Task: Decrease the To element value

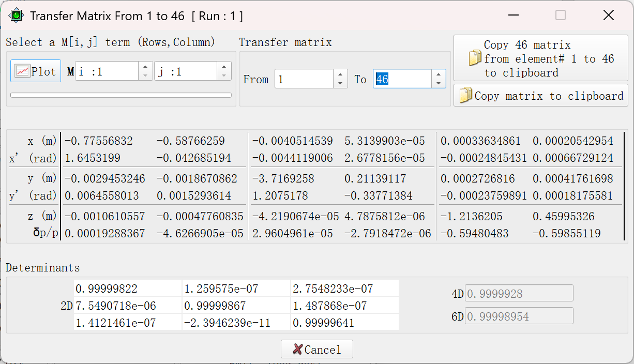Action: pyautogui.click(x=439, y=83)
